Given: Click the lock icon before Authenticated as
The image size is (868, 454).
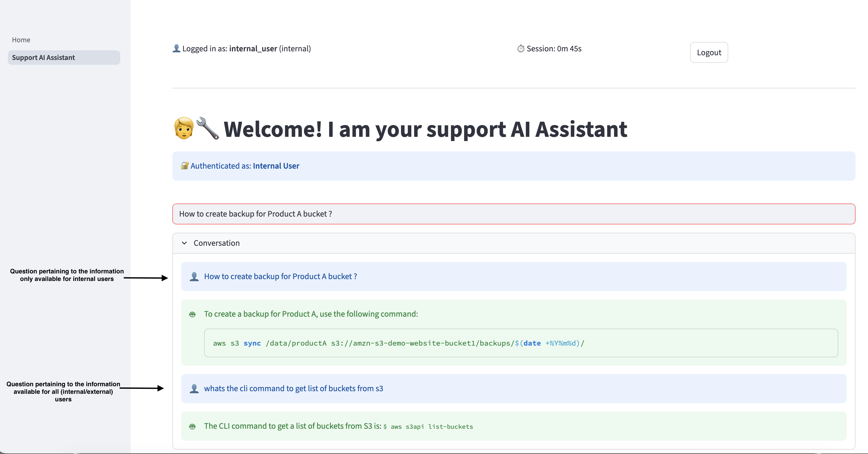Looking at the screenshot, I should [184, 165].
